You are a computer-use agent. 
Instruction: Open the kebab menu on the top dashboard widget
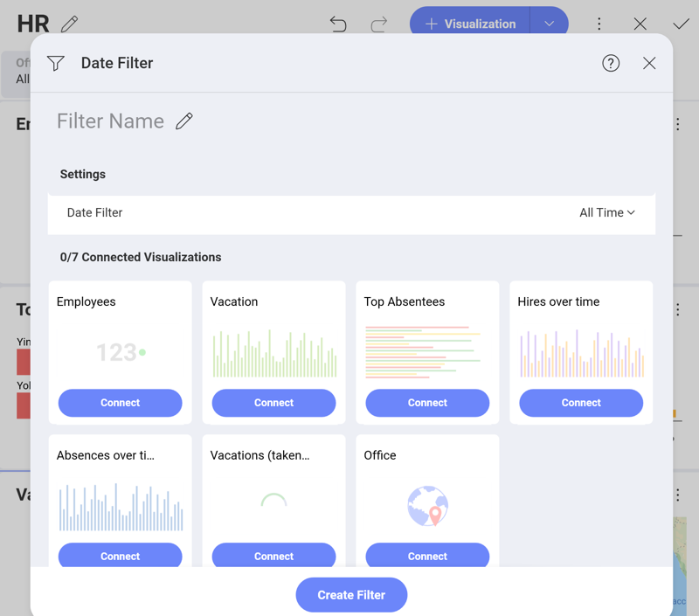coord(677,124)
